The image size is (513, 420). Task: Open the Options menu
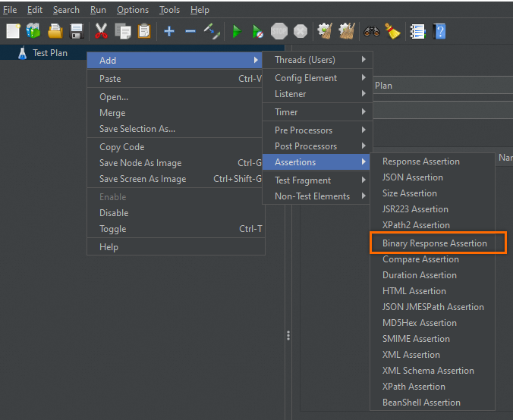(133, 10)
